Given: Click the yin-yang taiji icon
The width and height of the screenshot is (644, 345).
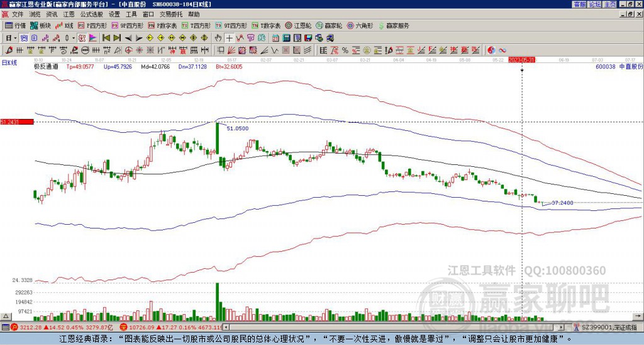Looking at the screenshot, I should click(x=491, y=50).
